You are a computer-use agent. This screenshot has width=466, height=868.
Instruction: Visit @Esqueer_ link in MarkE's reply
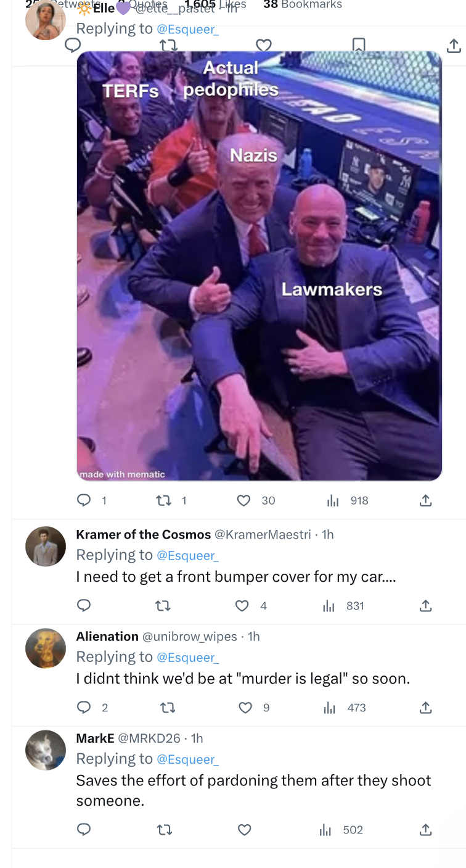(x=188, y=759)
